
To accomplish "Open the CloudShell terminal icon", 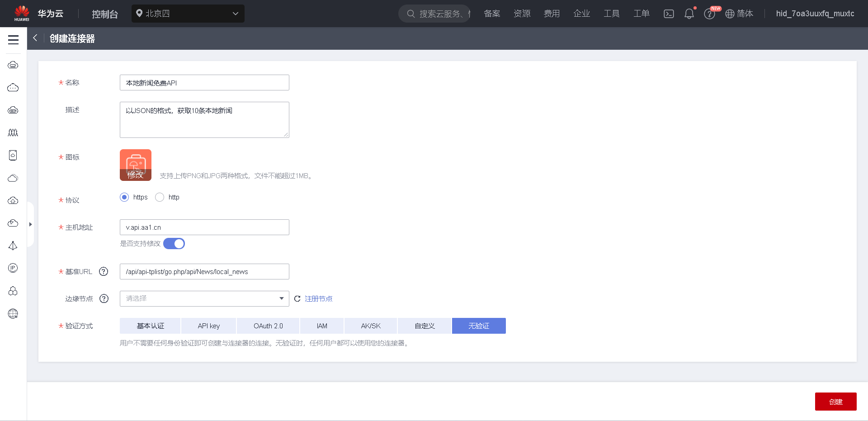I will click(x=669, y=14).
